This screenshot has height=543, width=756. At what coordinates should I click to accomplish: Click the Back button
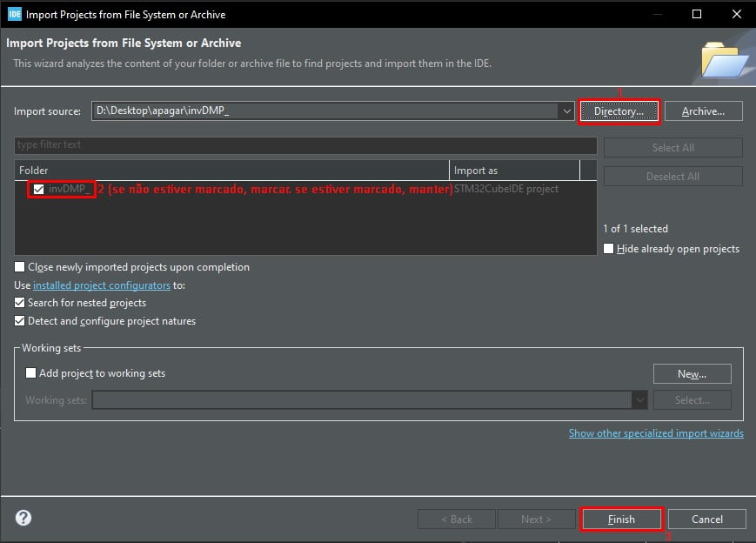point(457,520)
